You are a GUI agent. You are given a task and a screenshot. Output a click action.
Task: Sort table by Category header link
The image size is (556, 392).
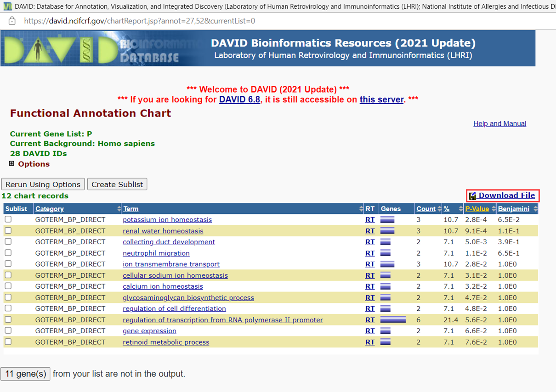[50, 209]
